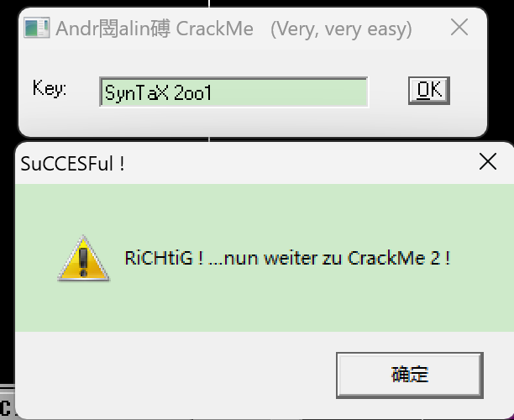Place cursor in empty end of Key field
The height and width of the screenshot is (420, 514).
[x=288, y=92]
